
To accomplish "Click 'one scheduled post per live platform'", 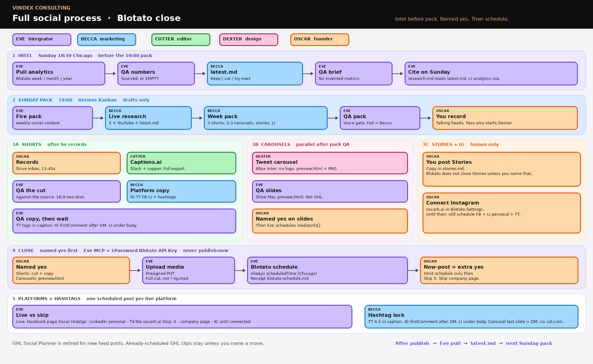I will tap(132, 299).
